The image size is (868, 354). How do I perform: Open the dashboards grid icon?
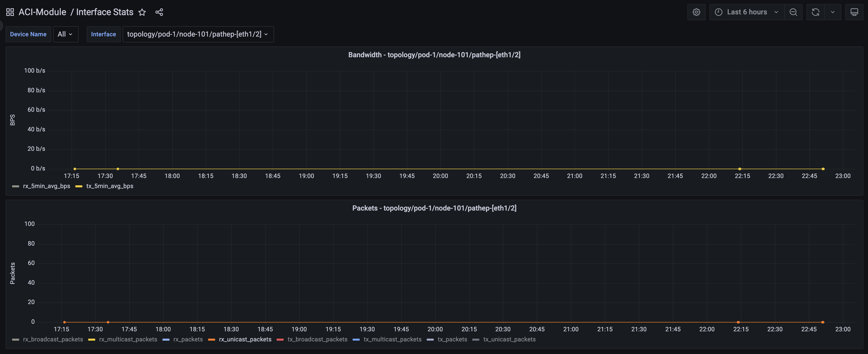pyautogui.click(x=10, y=12)
